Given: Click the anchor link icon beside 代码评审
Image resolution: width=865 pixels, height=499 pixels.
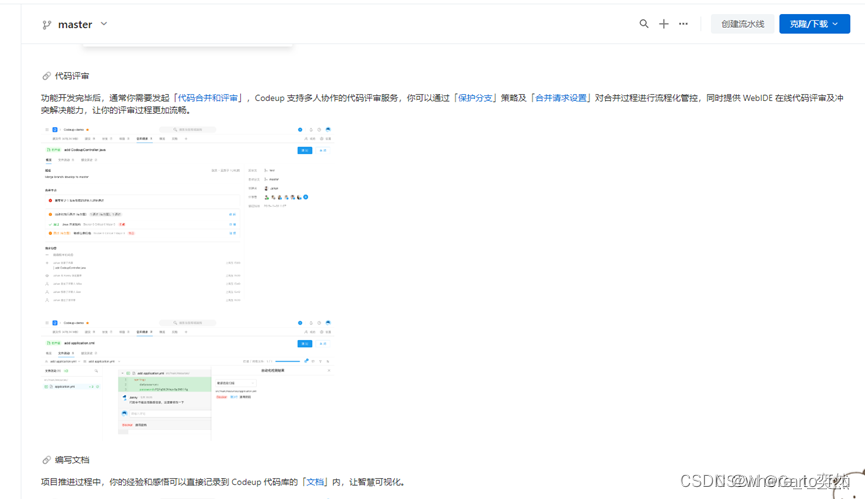Looking at the screenshot, I should (x=46, y=76).
